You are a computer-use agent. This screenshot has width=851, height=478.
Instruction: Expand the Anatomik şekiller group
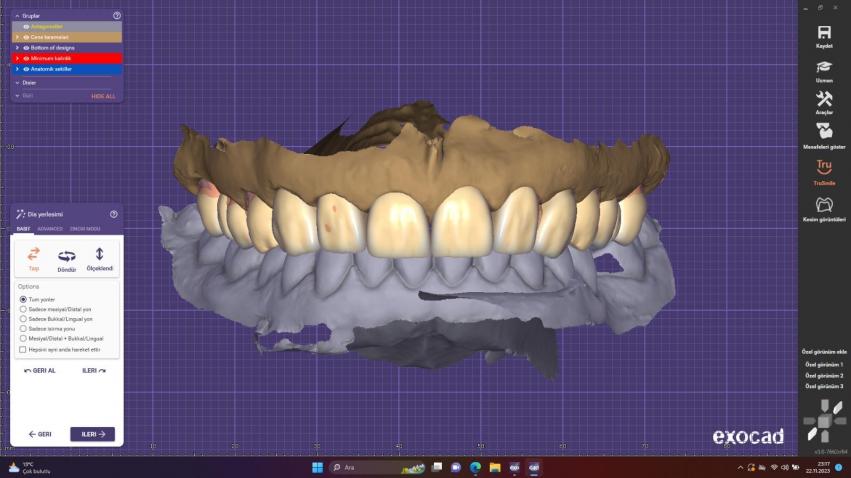click(17, 69)
